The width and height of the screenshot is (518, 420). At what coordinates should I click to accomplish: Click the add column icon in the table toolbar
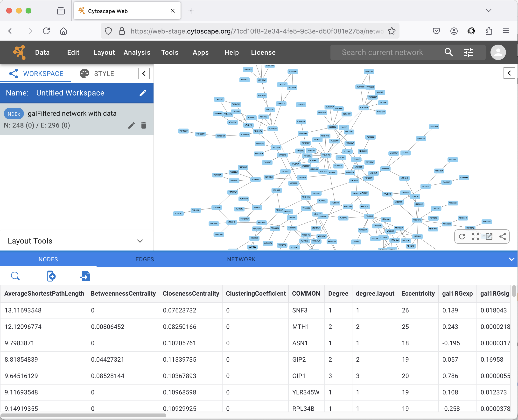(x=51, y=276)
